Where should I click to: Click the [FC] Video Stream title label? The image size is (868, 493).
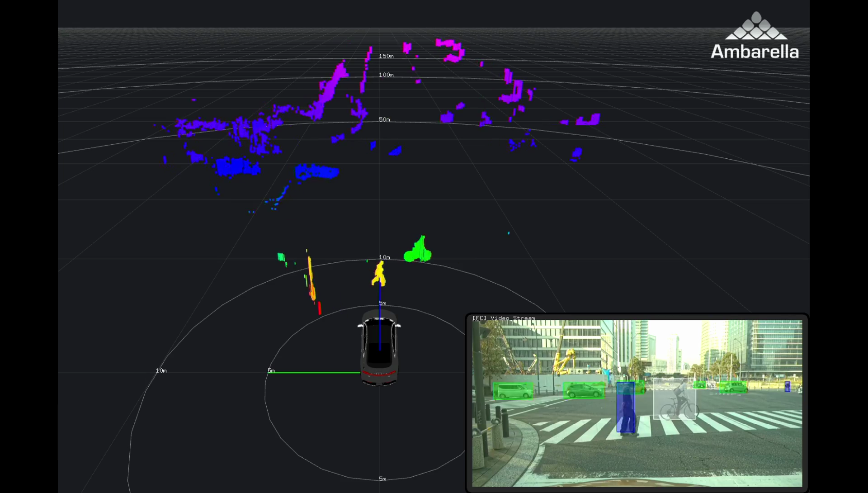click(x=503, y=318)
